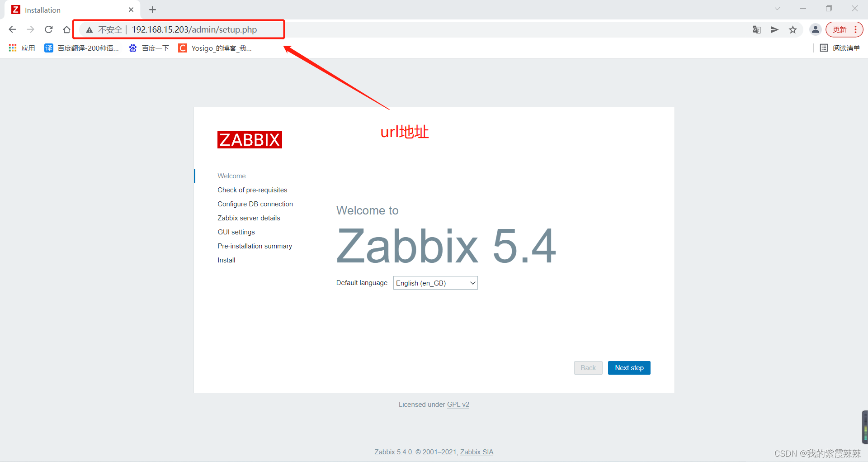Screen dimensions: 868x462
Task: Click the 'Zabbix 5.4.0. © 2001–2021' footer text
Action: point(416,452)
